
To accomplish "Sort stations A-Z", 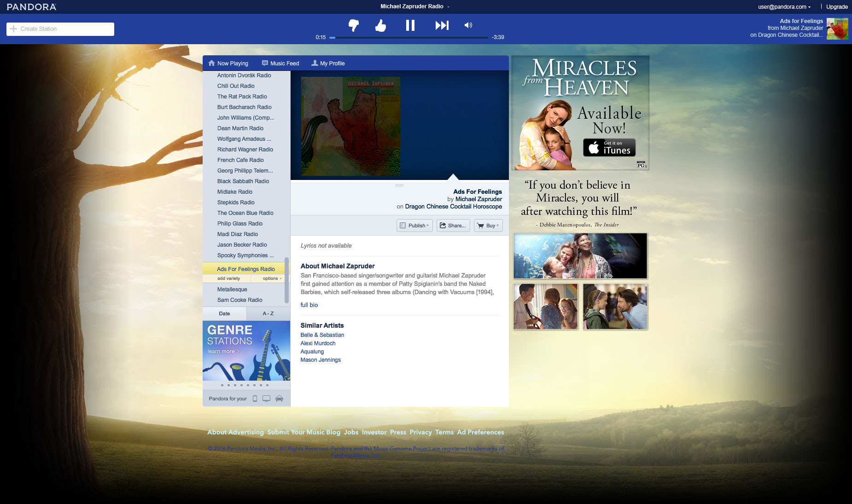I will [x=268, y=313].
